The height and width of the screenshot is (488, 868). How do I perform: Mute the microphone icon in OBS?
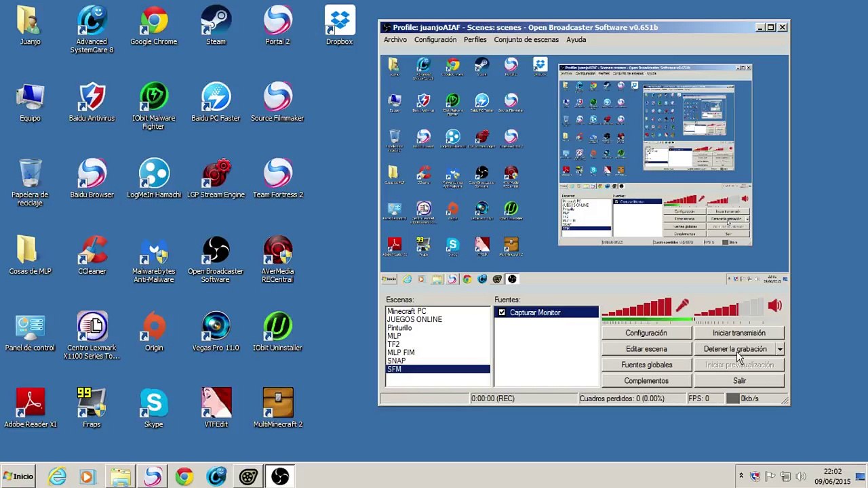point(682,306)
